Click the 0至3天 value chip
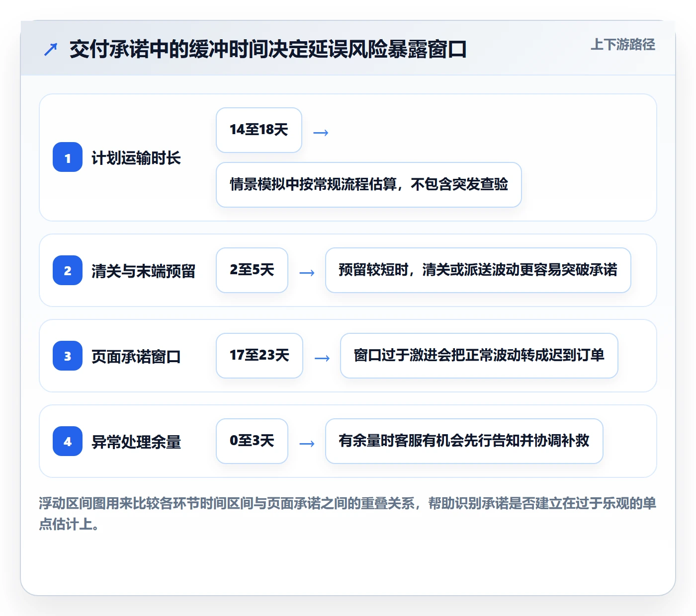 click(252, 441)
